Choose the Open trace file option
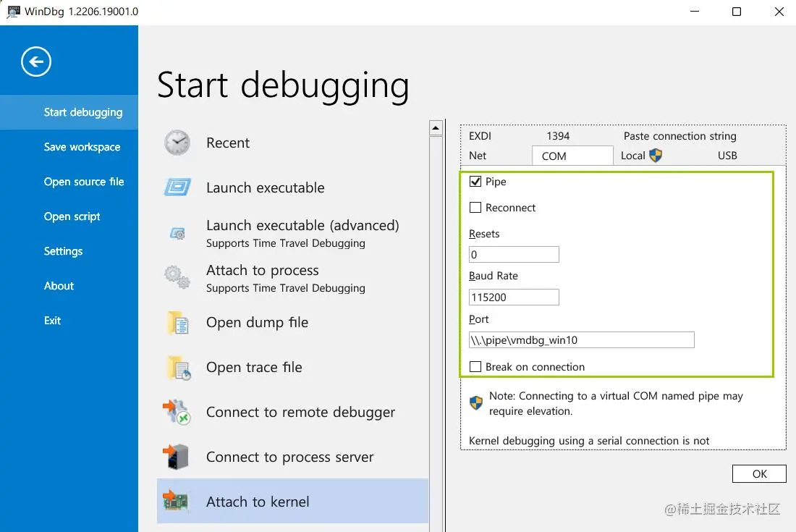796x532 pixels. (292, 367)
